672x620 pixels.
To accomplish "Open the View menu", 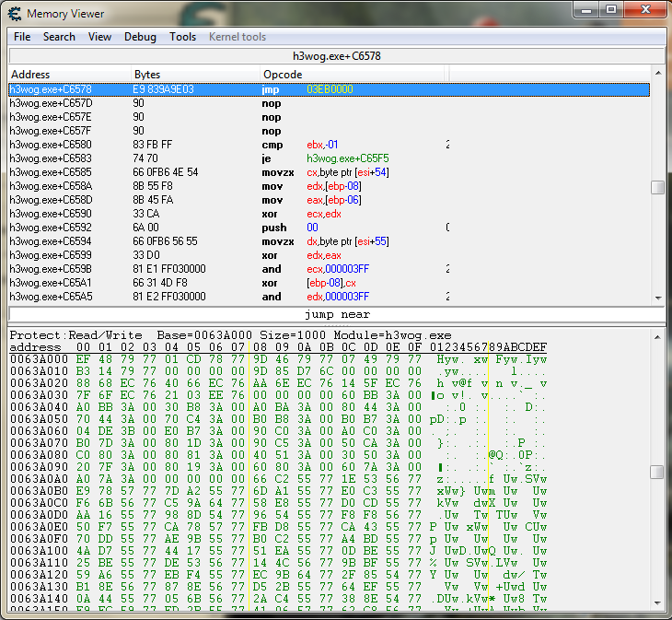I will [99, 37].
